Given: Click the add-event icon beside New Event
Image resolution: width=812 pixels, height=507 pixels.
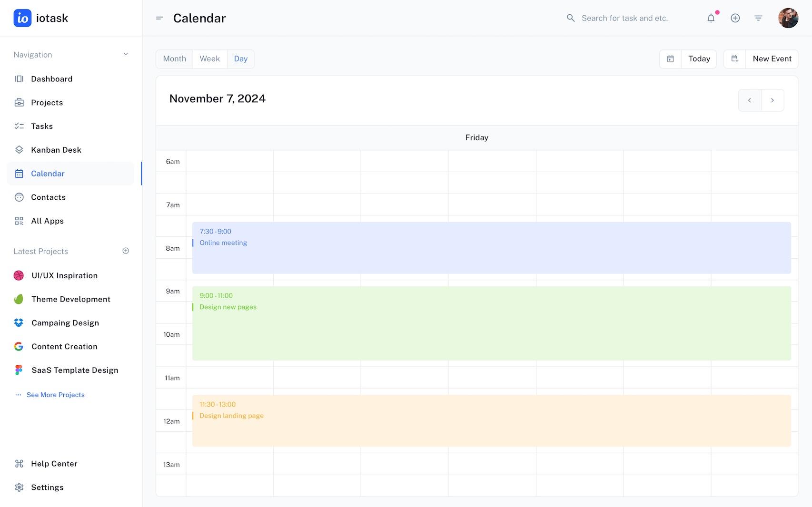Looking at the screenshot, I should (x=734, y=59).
